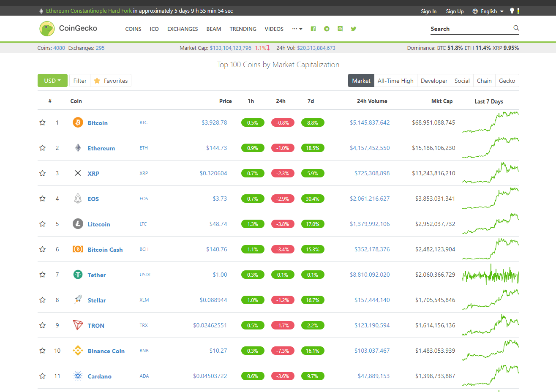Click the Ethereum icon in the hard fork banner
This screenshot has height=392, width=556.
point(41,11)
